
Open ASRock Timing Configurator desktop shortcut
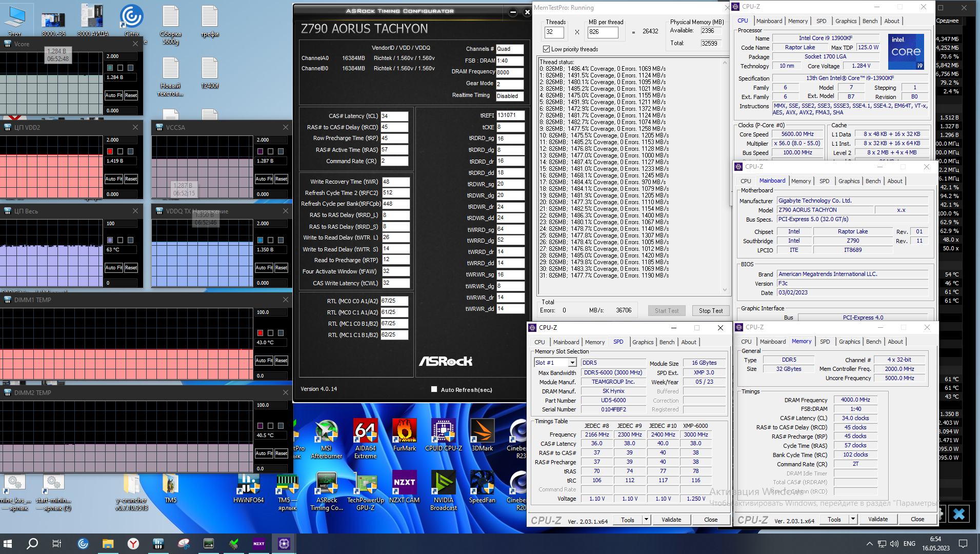tap(326, 491)
